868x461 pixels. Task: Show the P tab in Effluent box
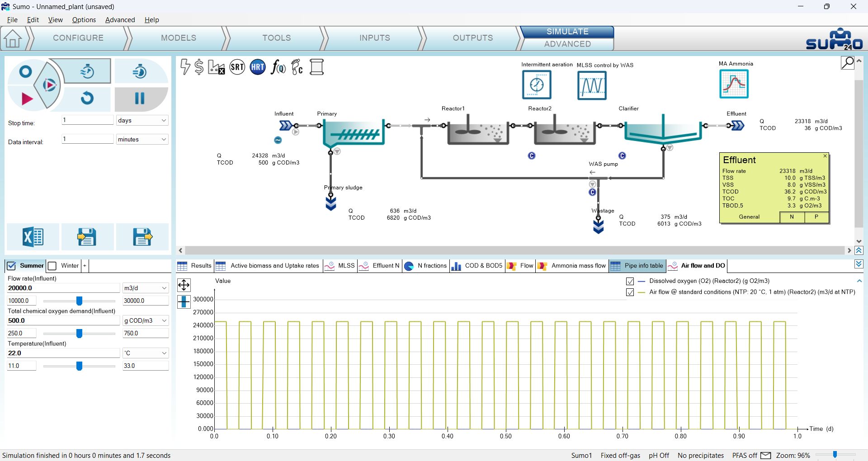point(816,217)
